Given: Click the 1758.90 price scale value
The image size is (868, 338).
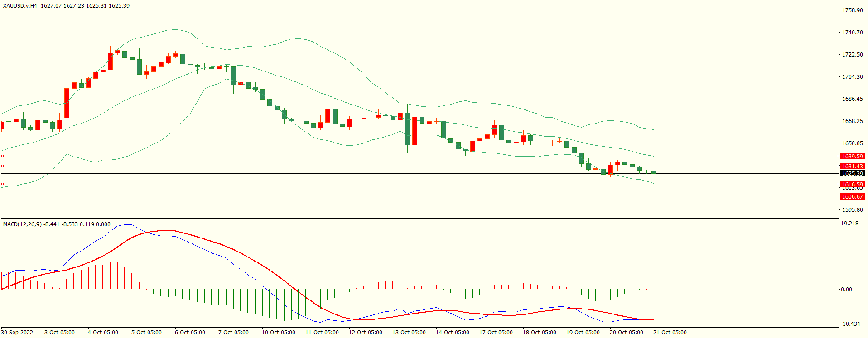Looking at the screenshot, I should (852, 10).
